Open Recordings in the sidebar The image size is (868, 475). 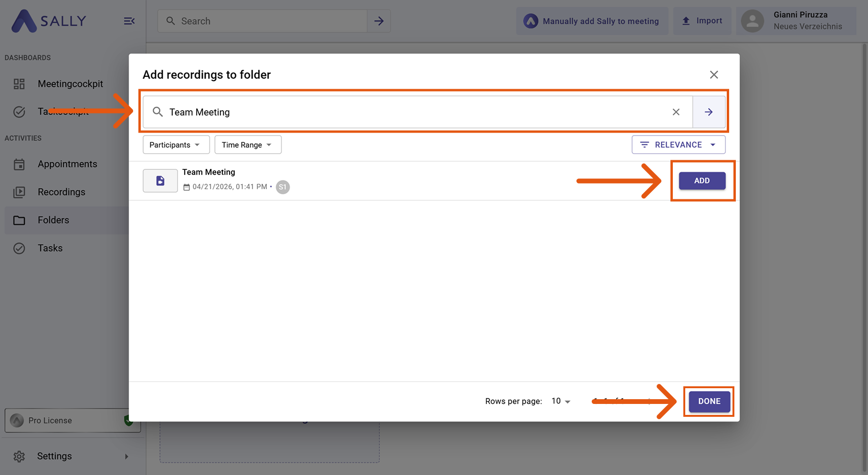pyautogui.click(x=61, y=192)
